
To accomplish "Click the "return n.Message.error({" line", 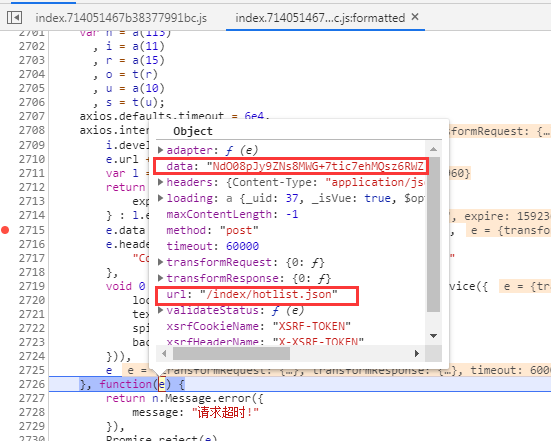I will [x=185, y=398].
